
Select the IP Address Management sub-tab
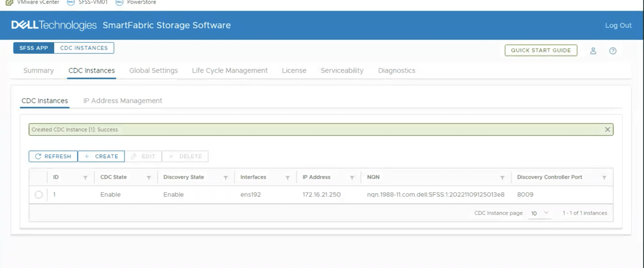coord(123,101)
